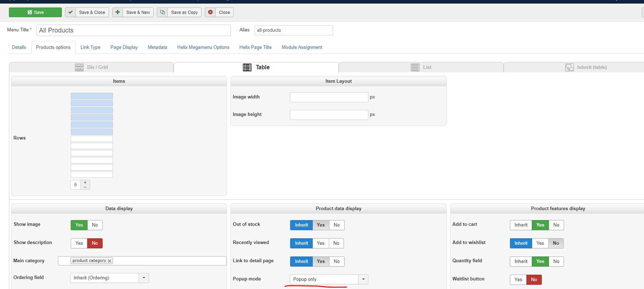Screen dimensions: 644x289
Task: Click the red X Close icon
Action: (x=210, y=12)
